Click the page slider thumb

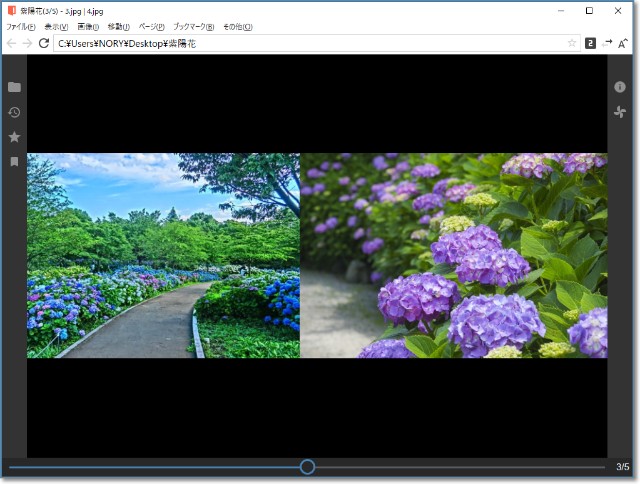coord(307,467)
